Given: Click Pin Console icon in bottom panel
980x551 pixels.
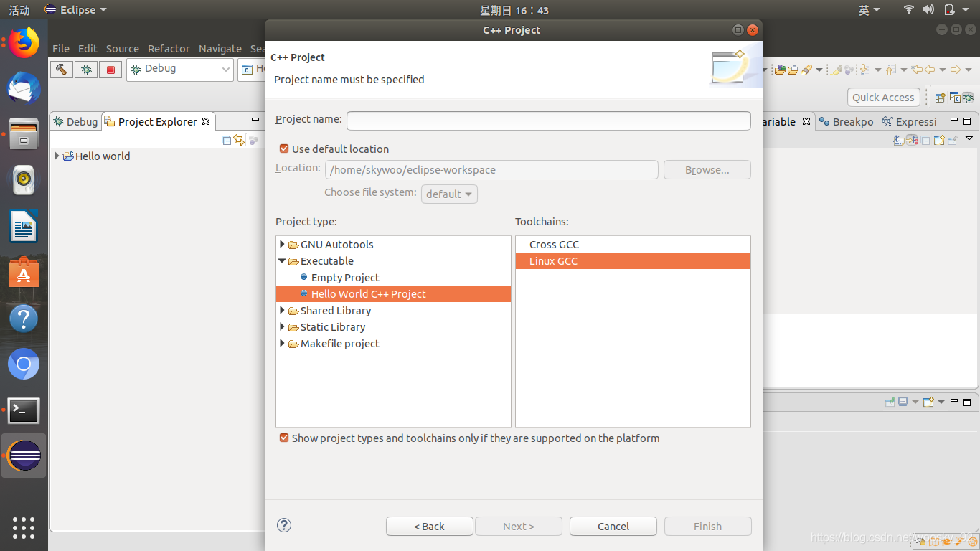Looking at the screenshot, I should [890, 402].
